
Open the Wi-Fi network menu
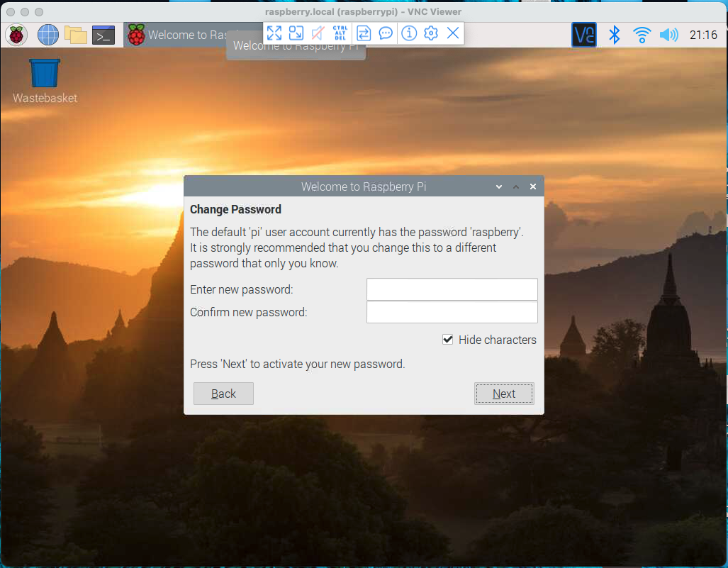(x=642, y=35)
